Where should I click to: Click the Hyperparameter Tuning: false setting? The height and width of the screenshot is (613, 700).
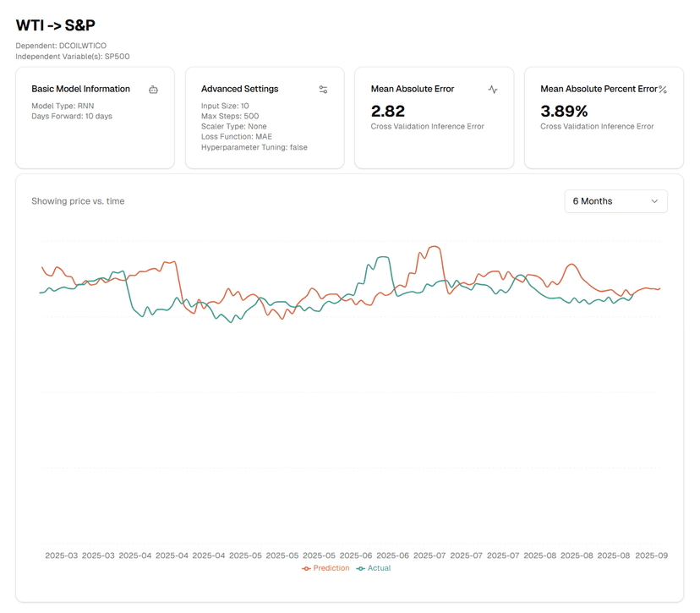(254, 147)
